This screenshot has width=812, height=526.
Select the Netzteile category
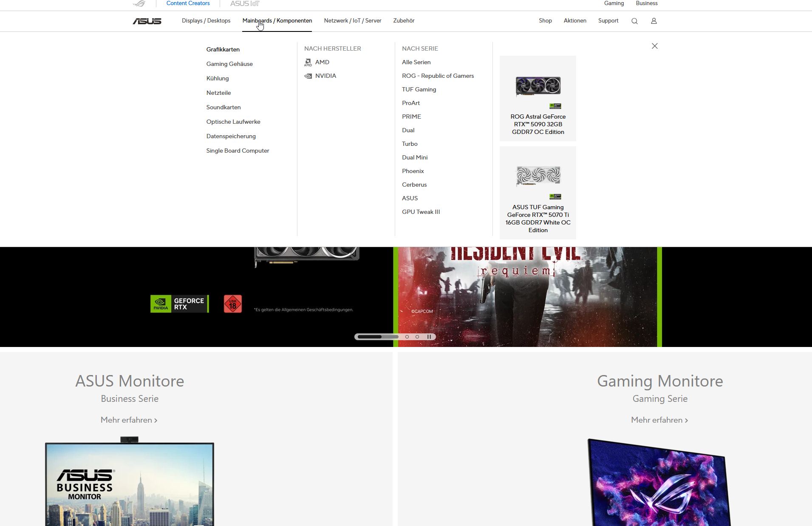point(219,93)
